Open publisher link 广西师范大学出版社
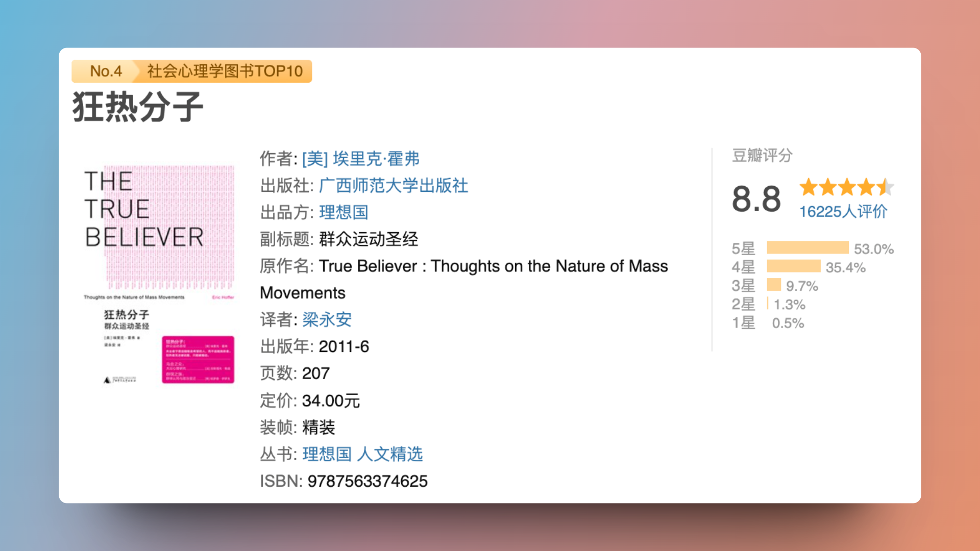This screenshot has height=551, width=980. click(393, 186)
